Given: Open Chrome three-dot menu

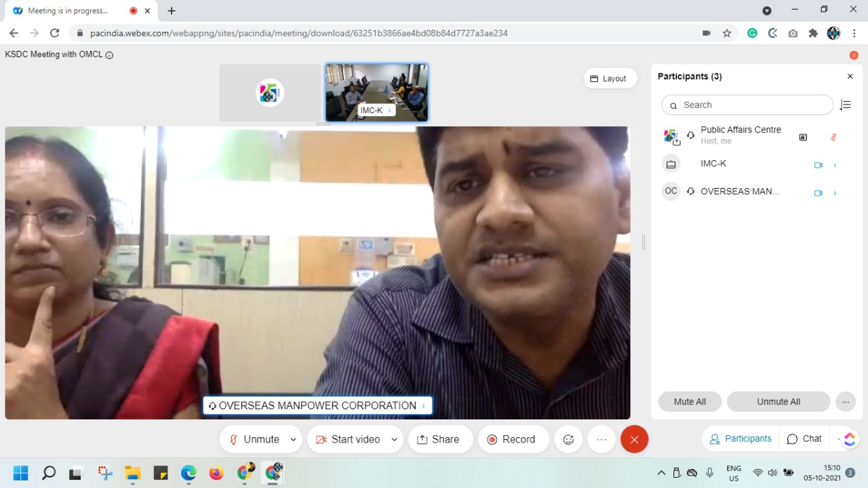Looking at the screenshot, I should coord(854,33).
